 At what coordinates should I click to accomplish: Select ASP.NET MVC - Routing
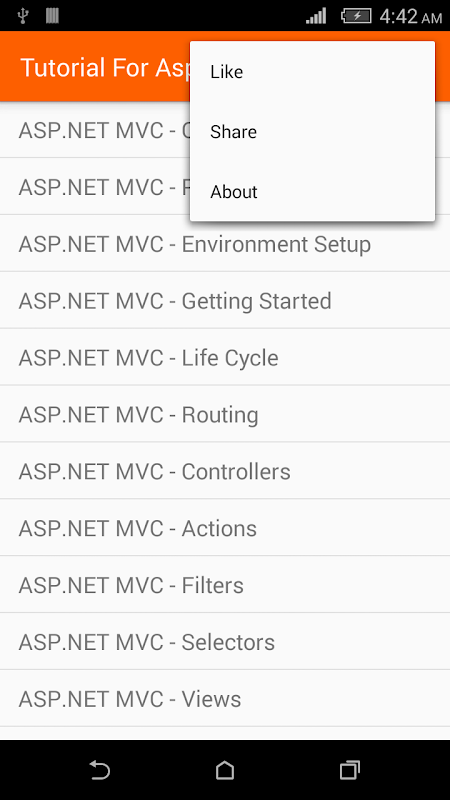(x=225, y=414)
